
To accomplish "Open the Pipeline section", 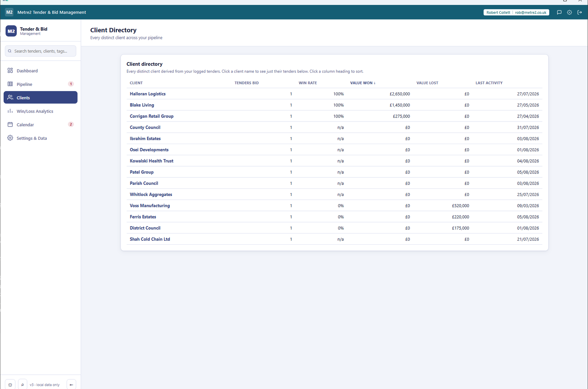I will (x=40, y=84).
